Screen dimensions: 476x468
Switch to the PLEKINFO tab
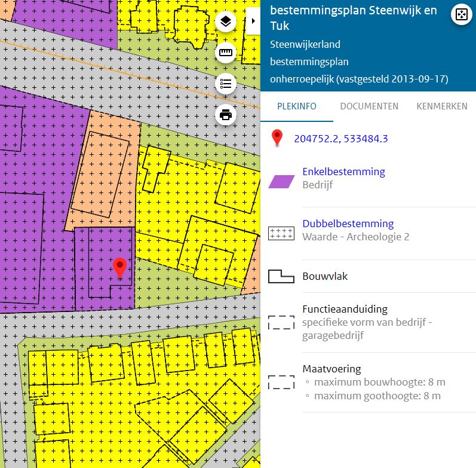(x=297, y=106)
